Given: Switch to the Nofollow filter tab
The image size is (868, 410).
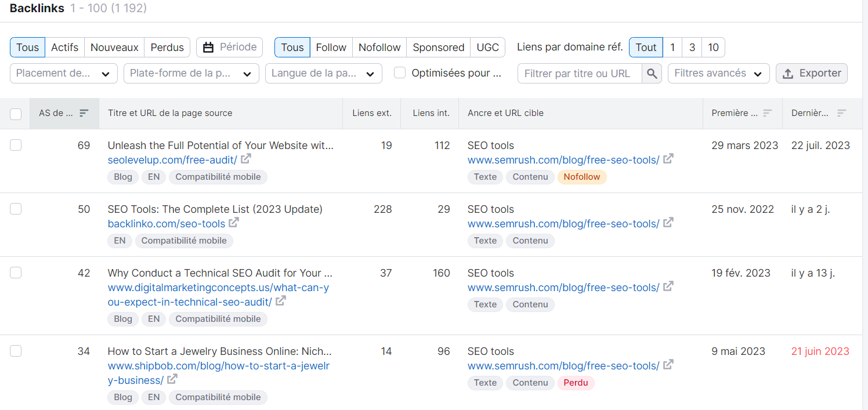Looking at the screenshot, I should [379, 47].
